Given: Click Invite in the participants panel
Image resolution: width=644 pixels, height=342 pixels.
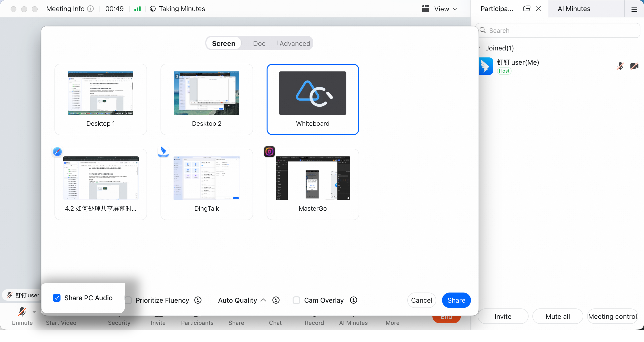Looking at the screenshot, I should point(503,316).
